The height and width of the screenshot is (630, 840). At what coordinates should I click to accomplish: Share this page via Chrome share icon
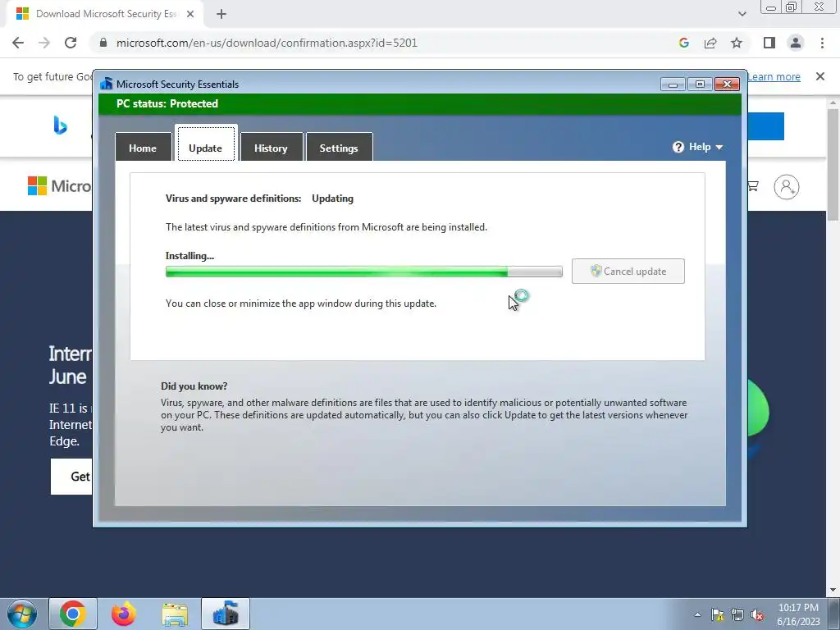710,43
